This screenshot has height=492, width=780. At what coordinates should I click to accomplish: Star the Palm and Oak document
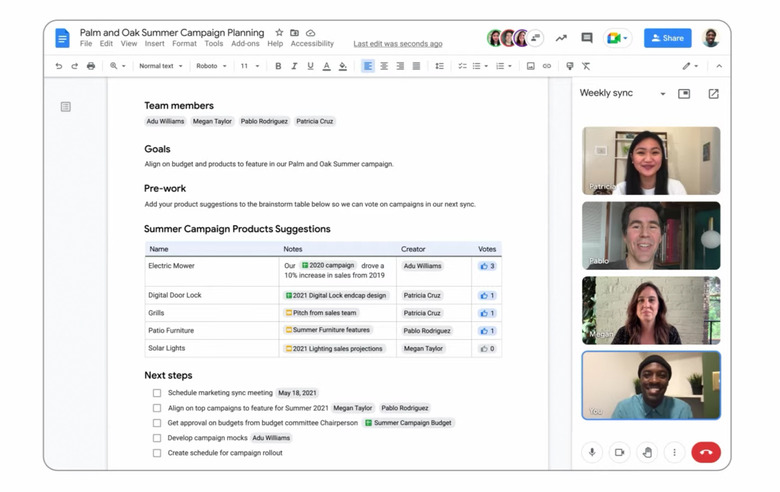(279, 33)
